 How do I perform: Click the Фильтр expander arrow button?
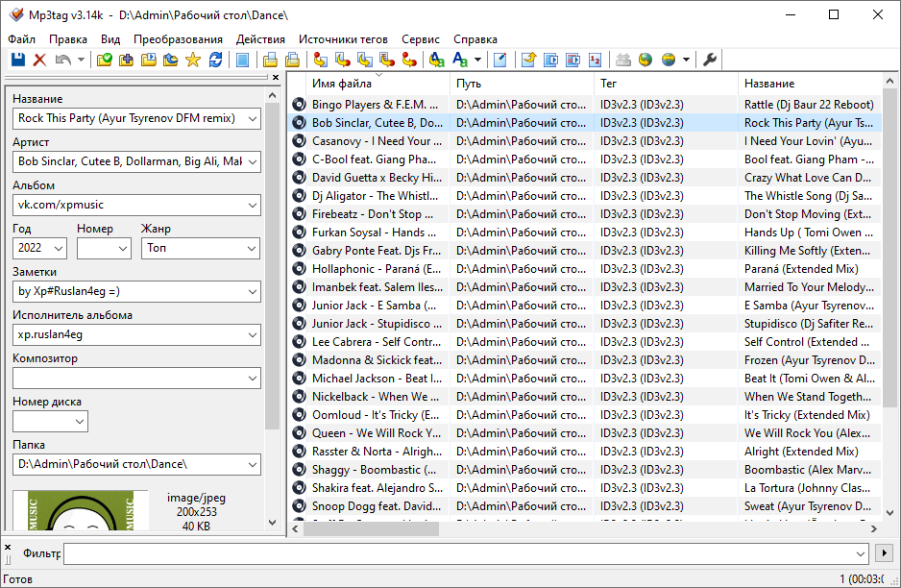[884, 553]
